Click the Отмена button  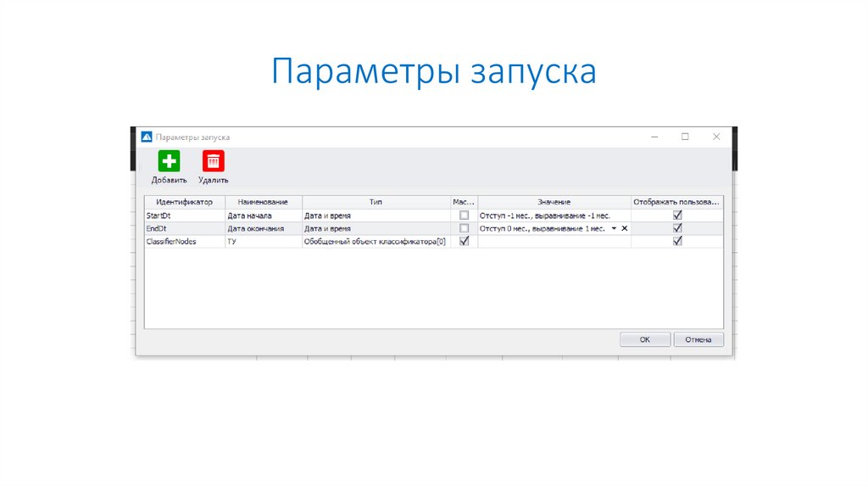[698, 339]
